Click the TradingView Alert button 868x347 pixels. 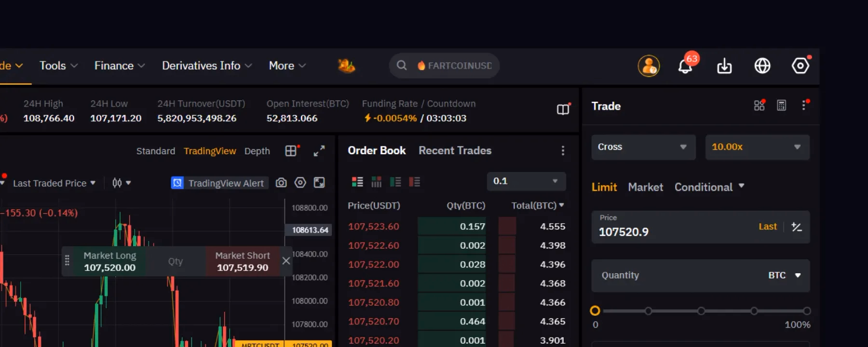(x=219, y=183)
